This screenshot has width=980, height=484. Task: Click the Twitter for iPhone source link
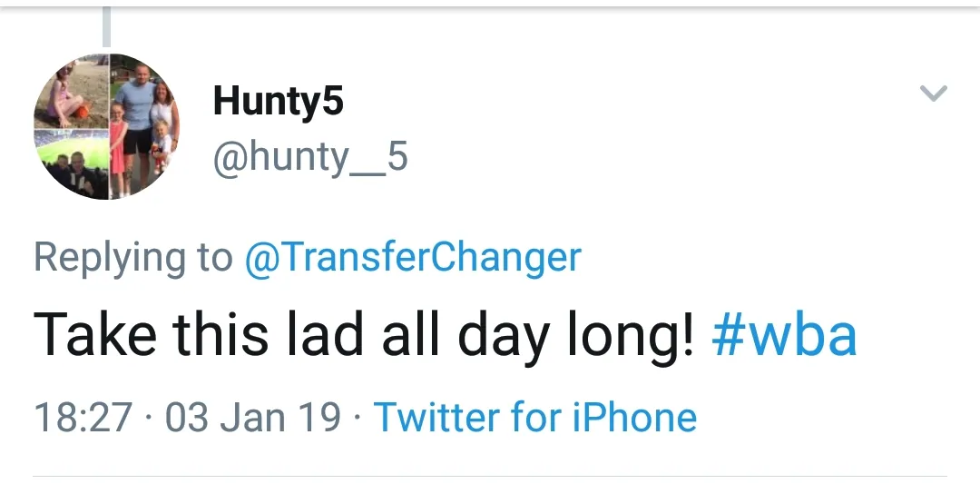tap(535, 417)
